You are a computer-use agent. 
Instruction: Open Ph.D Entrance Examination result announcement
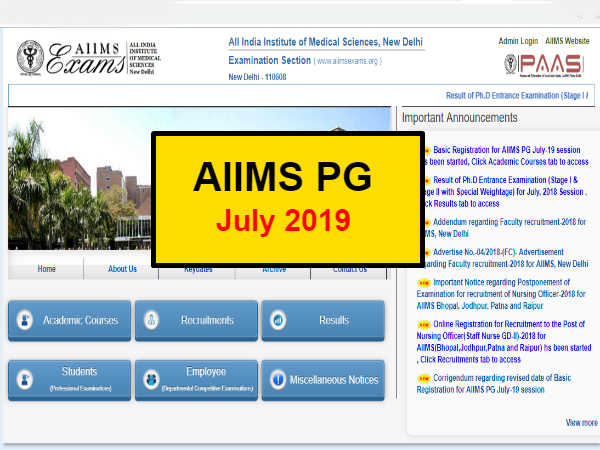(504, 192)
